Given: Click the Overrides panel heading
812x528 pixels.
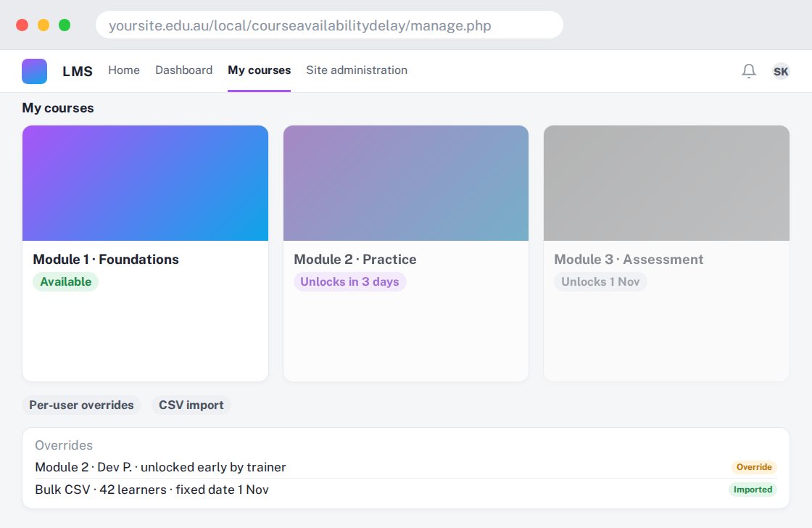Looking at the screenshot, I should 64,445.
